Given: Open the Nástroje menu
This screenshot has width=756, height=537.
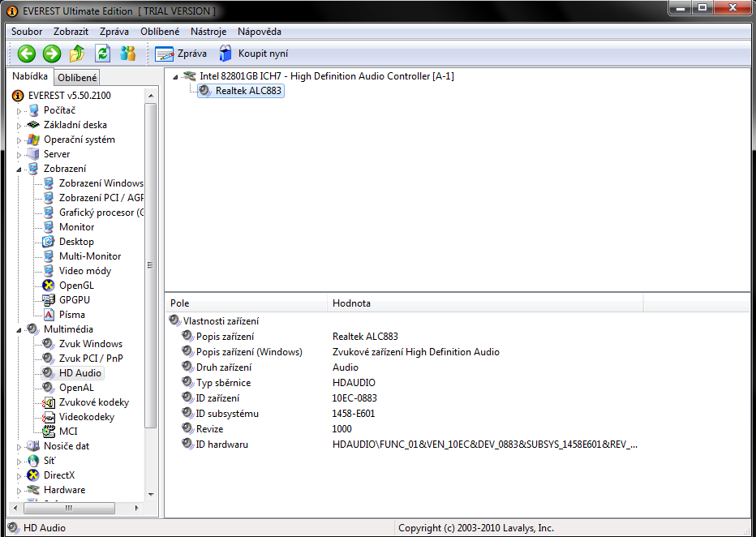Looking at the screenshot, I should click(x=208, y=32).
